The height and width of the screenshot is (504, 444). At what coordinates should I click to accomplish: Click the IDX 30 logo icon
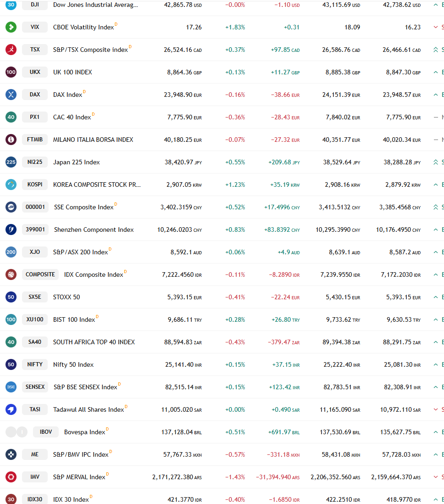coord(11,499)
